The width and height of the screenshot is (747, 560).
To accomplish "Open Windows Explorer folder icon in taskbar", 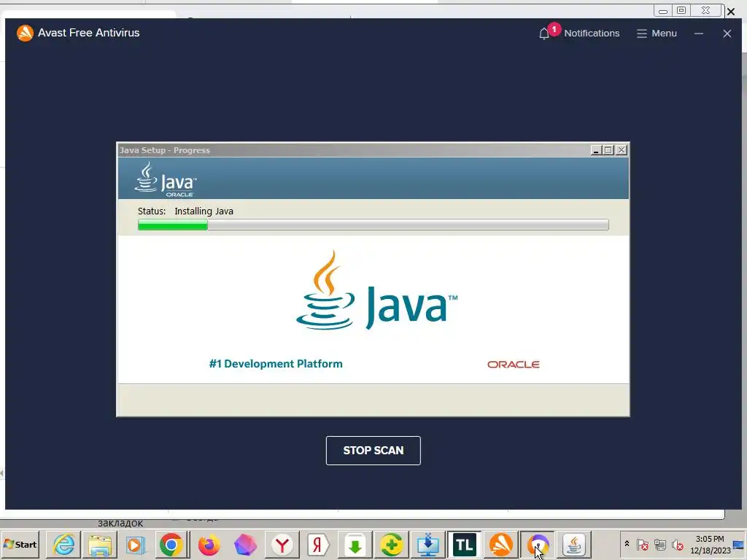I will [100, 545].
